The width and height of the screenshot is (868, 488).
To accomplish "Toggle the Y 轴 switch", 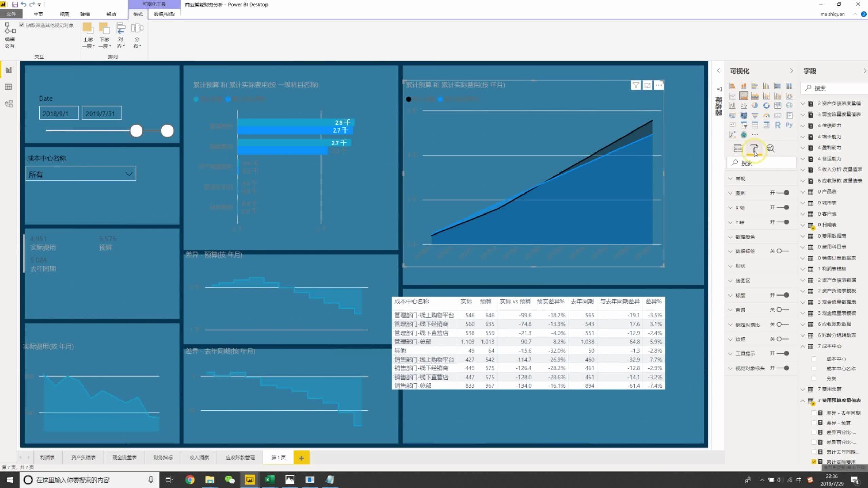I will pos(783,222).
